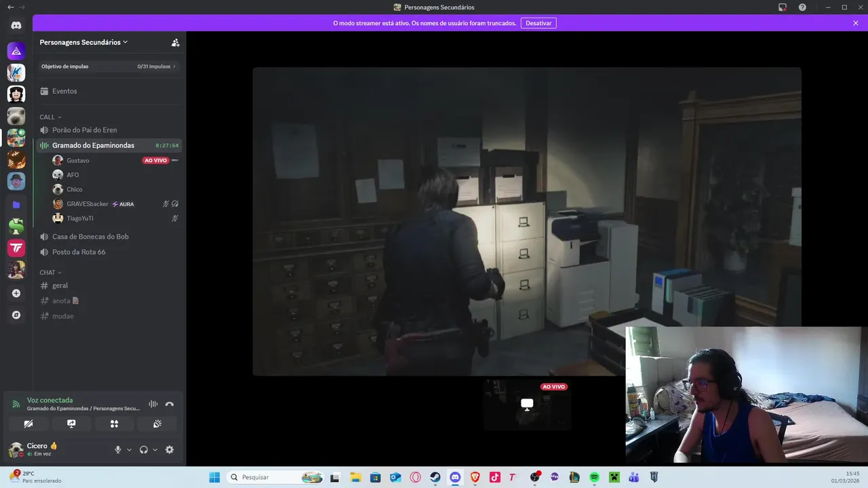Open microphone input options chevron

(129, 449)
